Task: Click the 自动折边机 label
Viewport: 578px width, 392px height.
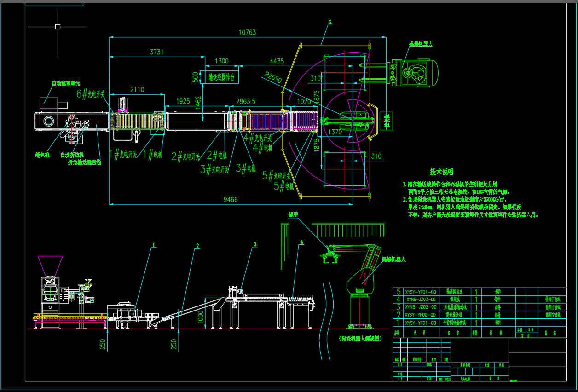Action: [72, 155]
